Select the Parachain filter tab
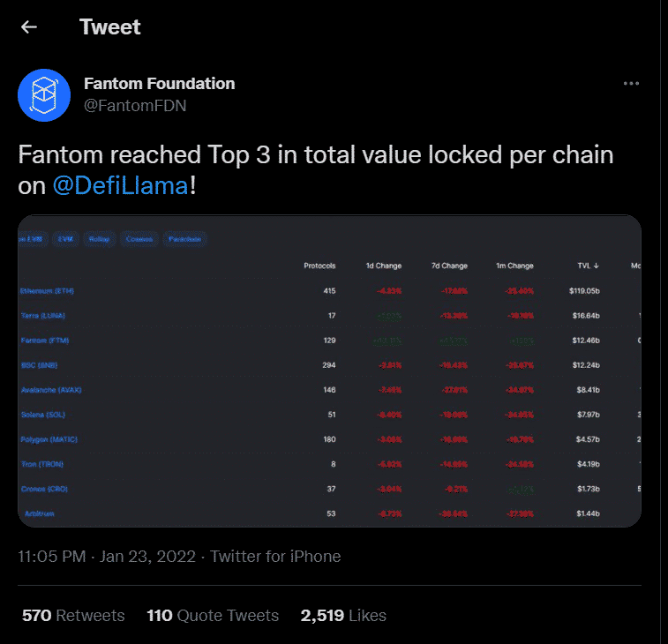The image size is (668, 644). tap(184, 239)
